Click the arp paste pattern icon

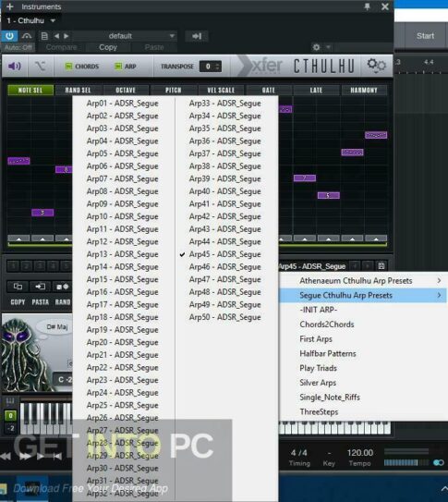[40, 287]
